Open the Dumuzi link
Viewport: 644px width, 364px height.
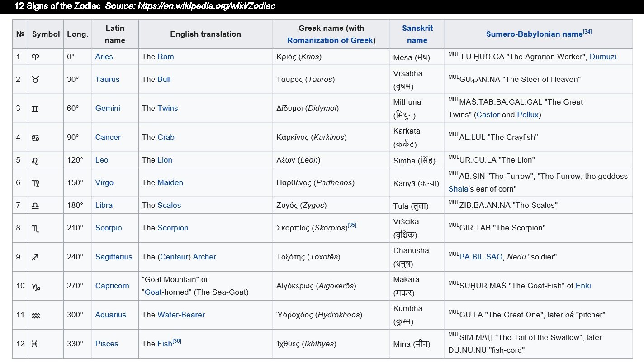(603, 57)
